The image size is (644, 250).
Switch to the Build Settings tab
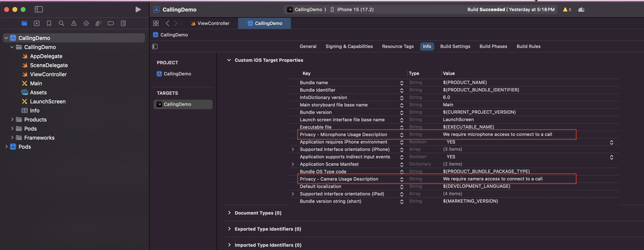click(455, 47)
